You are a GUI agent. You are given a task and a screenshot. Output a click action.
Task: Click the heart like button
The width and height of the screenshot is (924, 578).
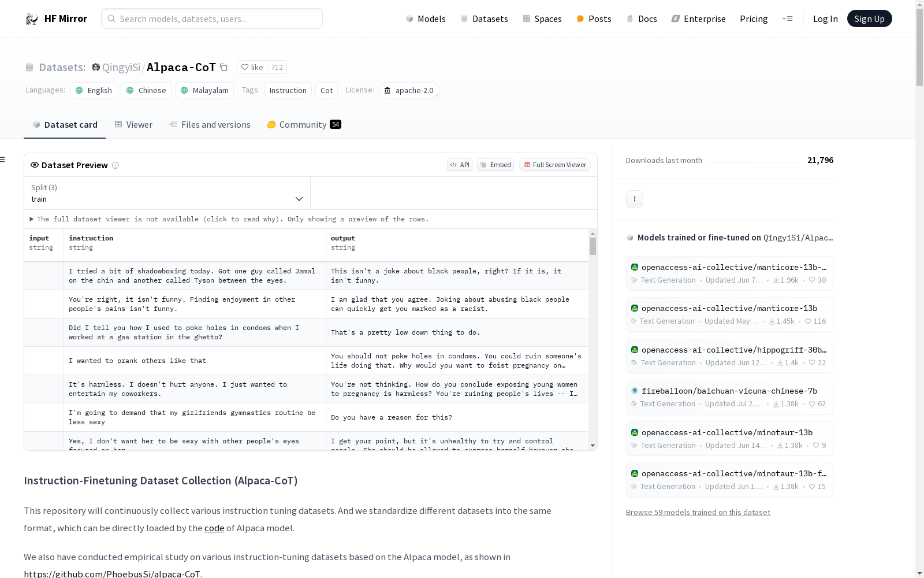point(252,68)
